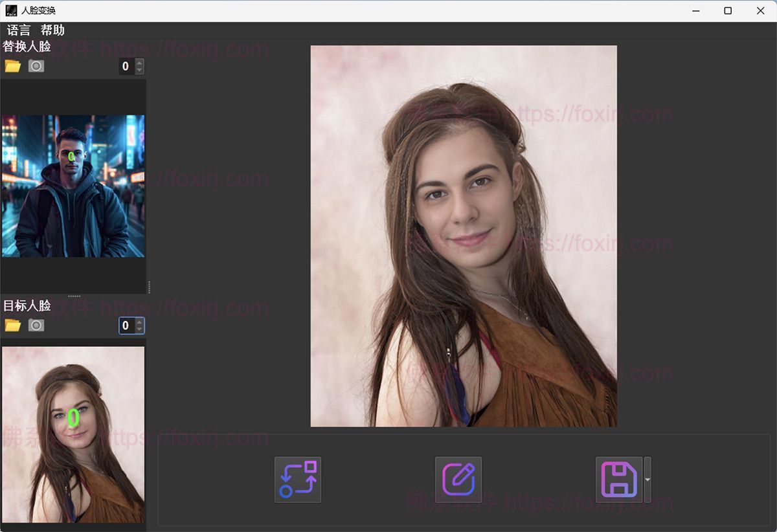Click the large result preview image
Viewport: 777px width, 532px height.
tap(464, 236)
